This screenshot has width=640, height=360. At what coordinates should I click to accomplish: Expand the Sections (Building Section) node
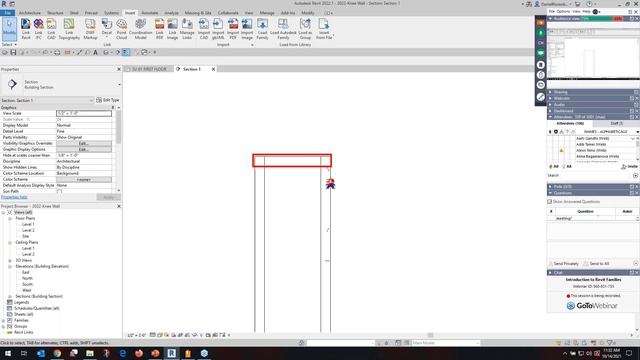10,296
